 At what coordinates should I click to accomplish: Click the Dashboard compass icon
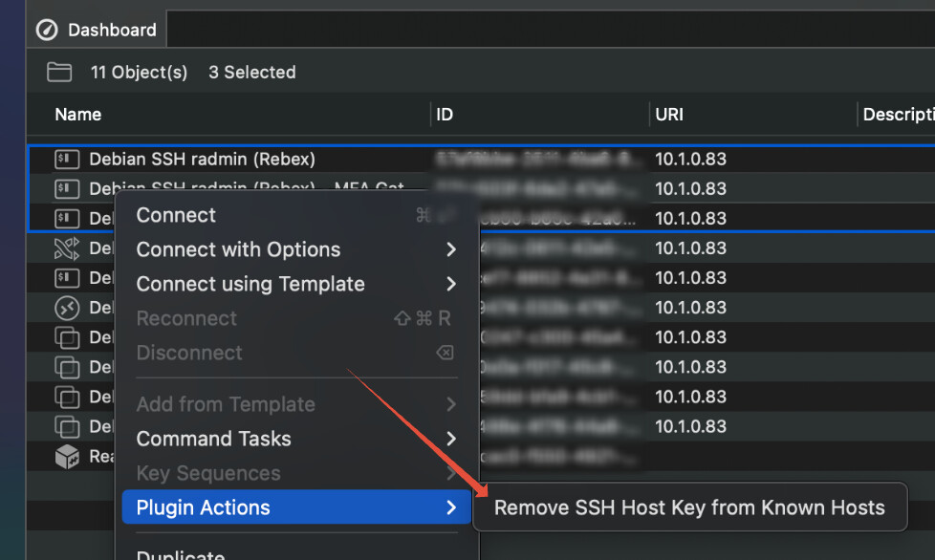click(47, 30)
